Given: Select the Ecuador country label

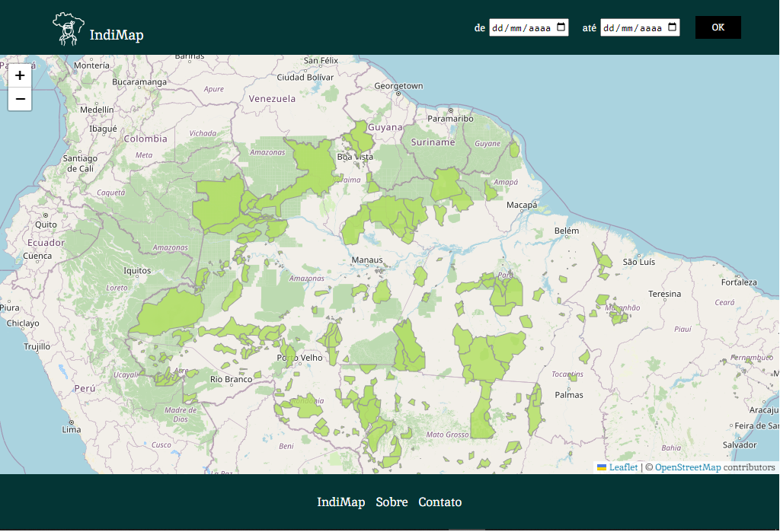Looking at the screenshot, I should click(x=46, y=243).
